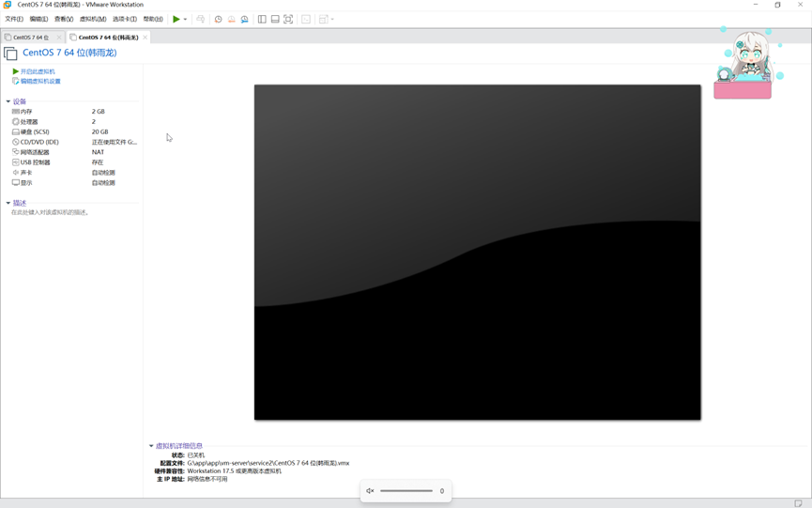Select the 声卡 device row
Viewport: 812px width, 508px height.
[74, 173]
